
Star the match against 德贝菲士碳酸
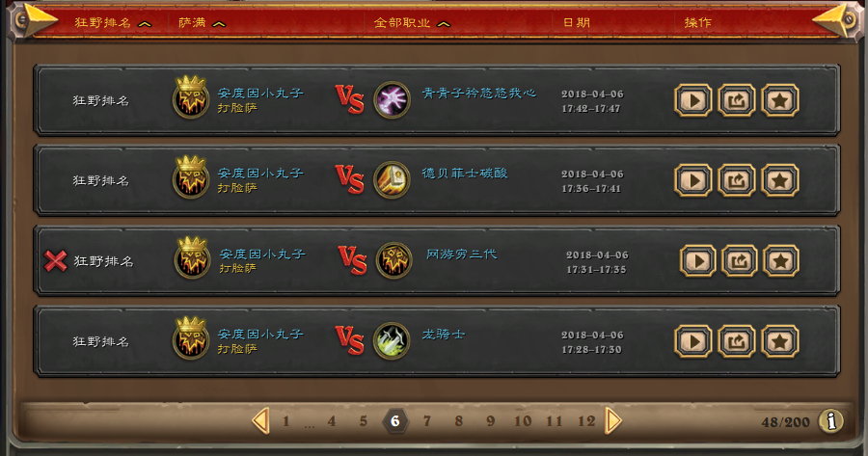[x=779, y=180]
